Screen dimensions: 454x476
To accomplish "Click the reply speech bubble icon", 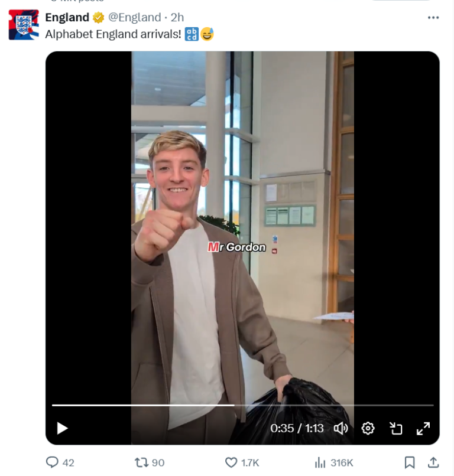I will pyautogui.click(x=53, y=462).
